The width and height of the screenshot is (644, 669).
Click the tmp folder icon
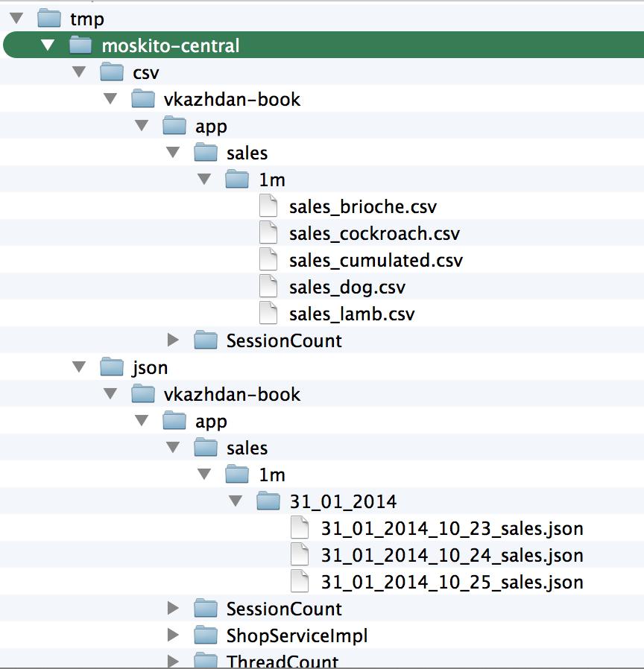[x=49, y=19]
